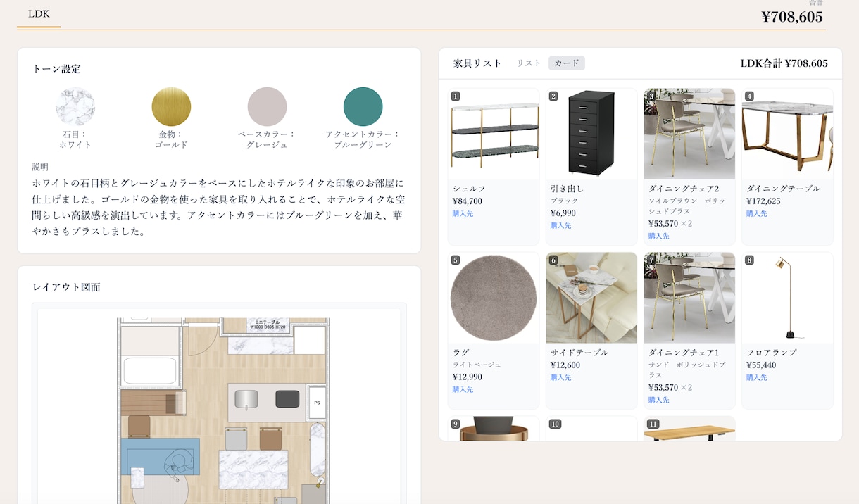Open 購入先 link for ダイニングチェア2
This screenshot has width=859, height=504.
pyautogui.click(x=658, y=236)
